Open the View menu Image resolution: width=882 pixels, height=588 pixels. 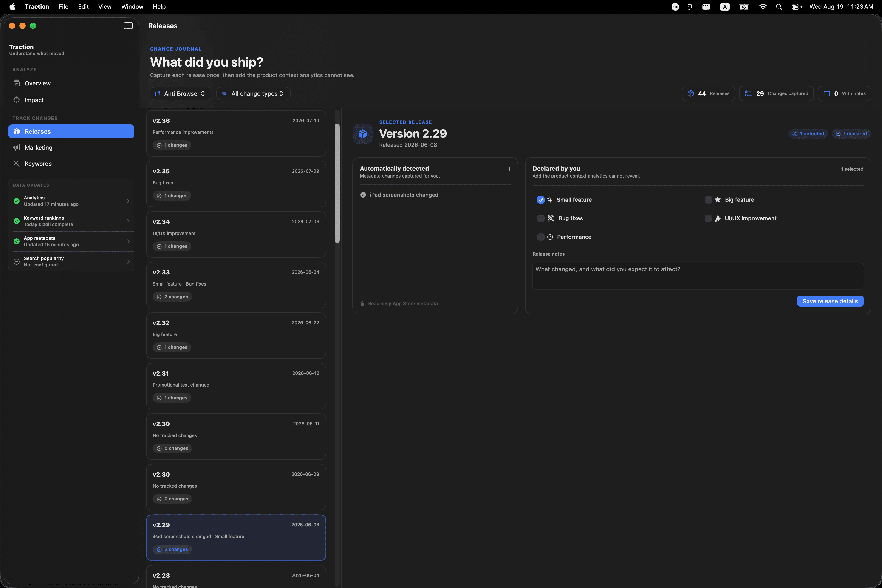pyautogui.click(x=105, y=7)
